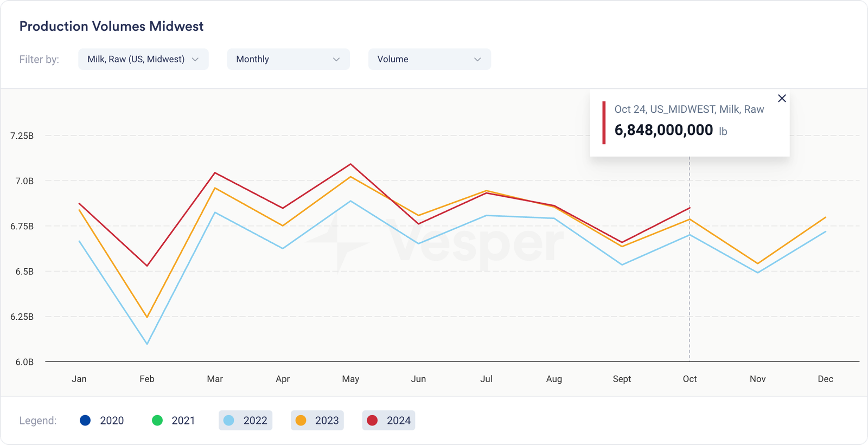Open the Milk, Raw (US, Midwest) dropdown
This screenshot has height=445, width=868.
pos(143,59)
